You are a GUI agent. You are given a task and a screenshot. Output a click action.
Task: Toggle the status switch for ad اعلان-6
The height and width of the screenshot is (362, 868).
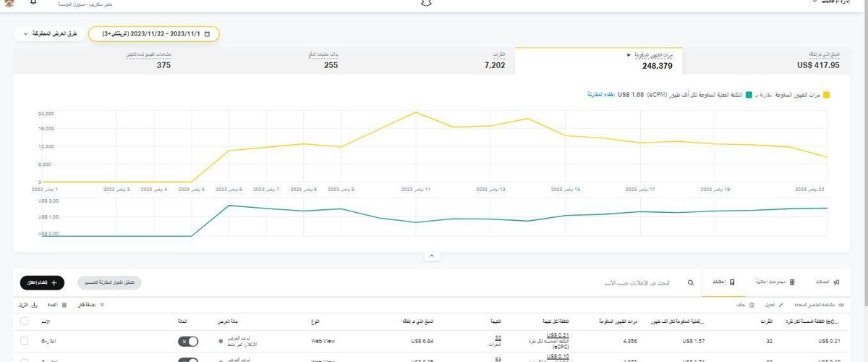(x=188, y=341)
